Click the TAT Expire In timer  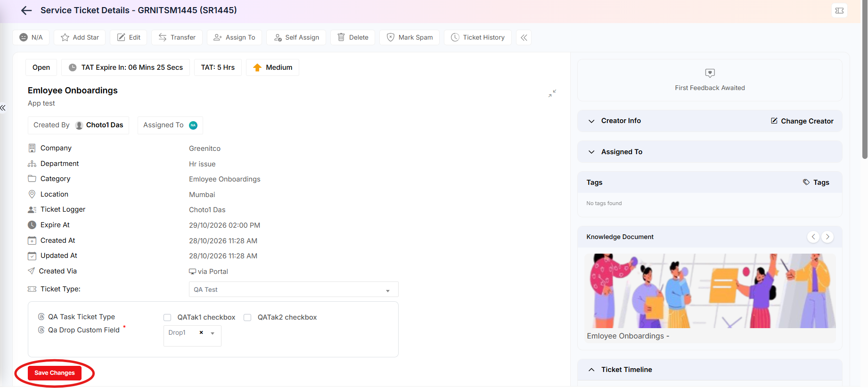point(125,67)
